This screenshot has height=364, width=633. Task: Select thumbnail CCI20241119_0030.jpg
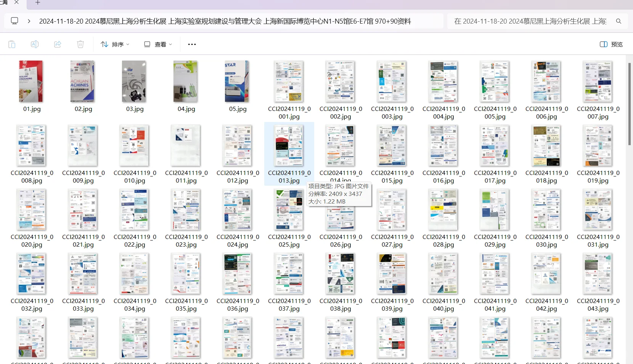click(x=546, y=209)
